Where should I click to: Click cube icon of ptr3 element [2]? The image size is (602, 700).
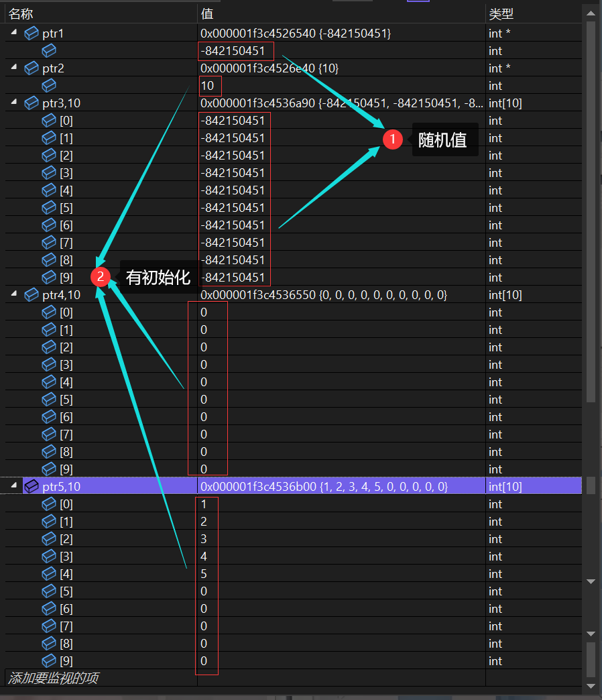[x=49, y=156]
